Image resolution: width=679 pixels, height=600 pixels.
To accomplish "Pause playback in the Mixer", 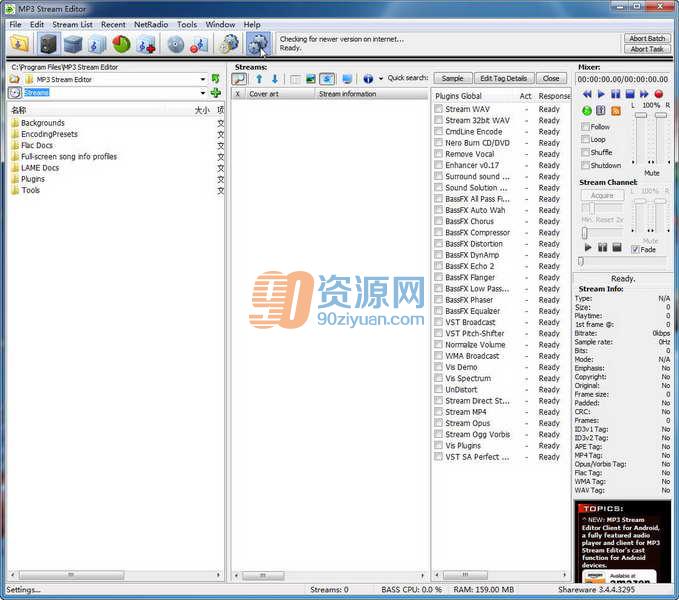I will pos(615,94).
